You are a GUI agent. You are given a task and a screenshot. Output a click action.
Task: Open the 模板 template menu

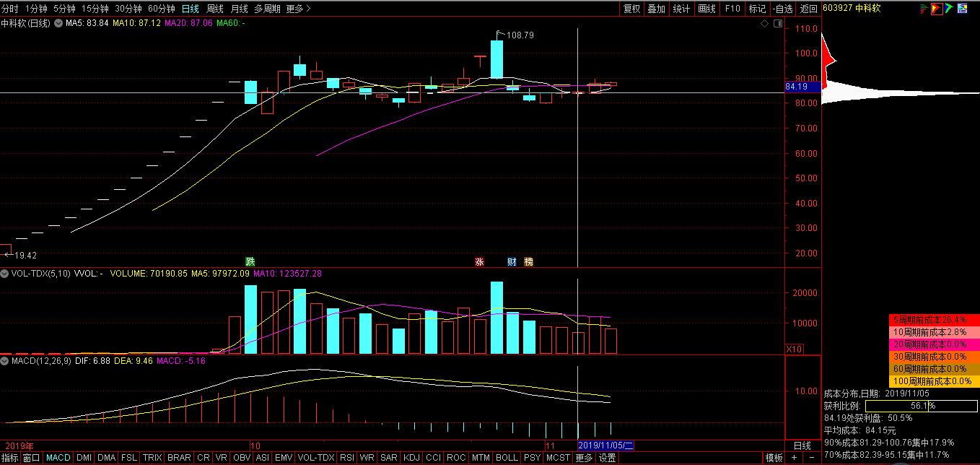(x=774, y=458)
